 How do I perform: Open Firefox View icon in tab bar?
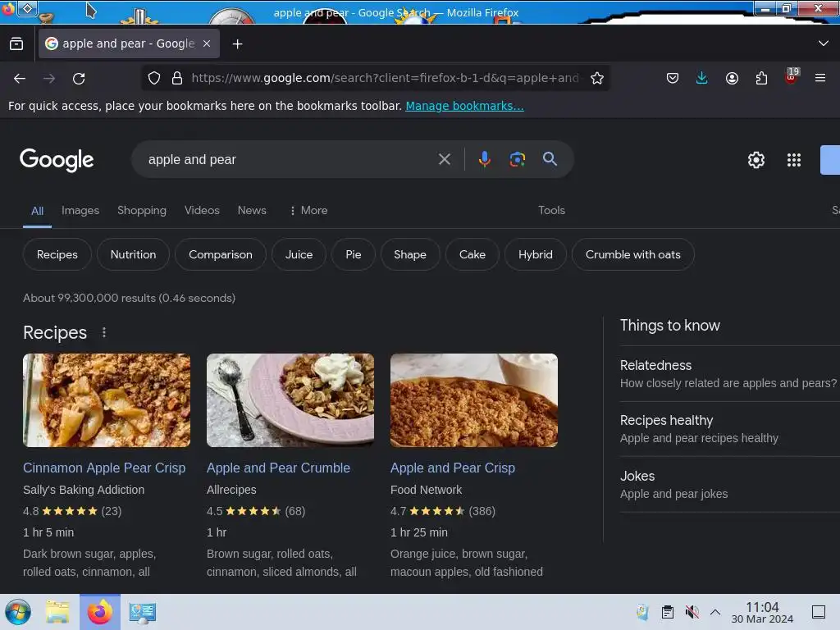[x=16, y=44]
